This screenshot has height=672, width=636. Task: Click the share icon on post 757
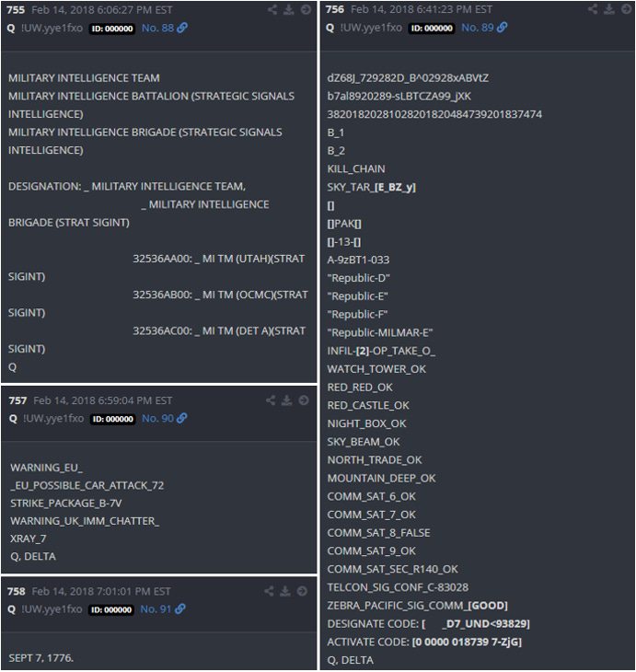(271, 400)
